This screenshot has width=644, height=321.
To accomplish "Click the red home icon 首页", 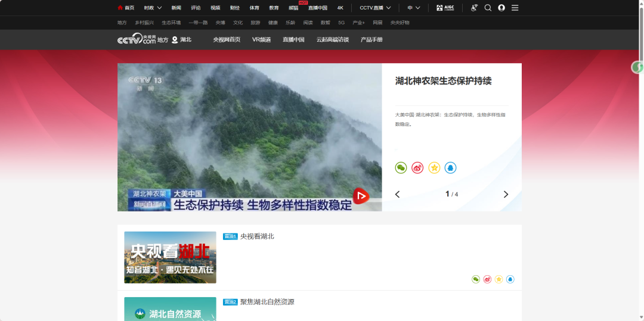I will tap(126, 8).
